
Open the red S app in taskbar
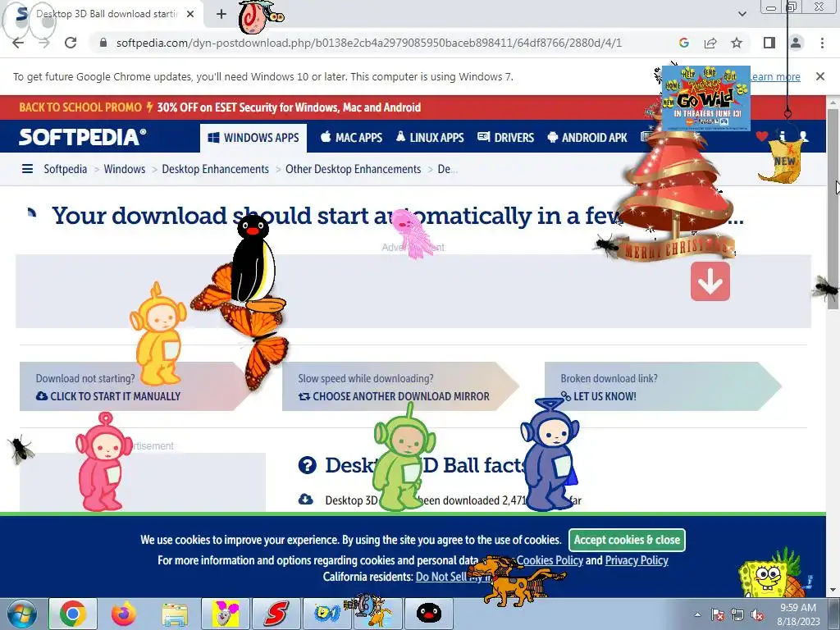pyautogui.click(x=276, y=614)
